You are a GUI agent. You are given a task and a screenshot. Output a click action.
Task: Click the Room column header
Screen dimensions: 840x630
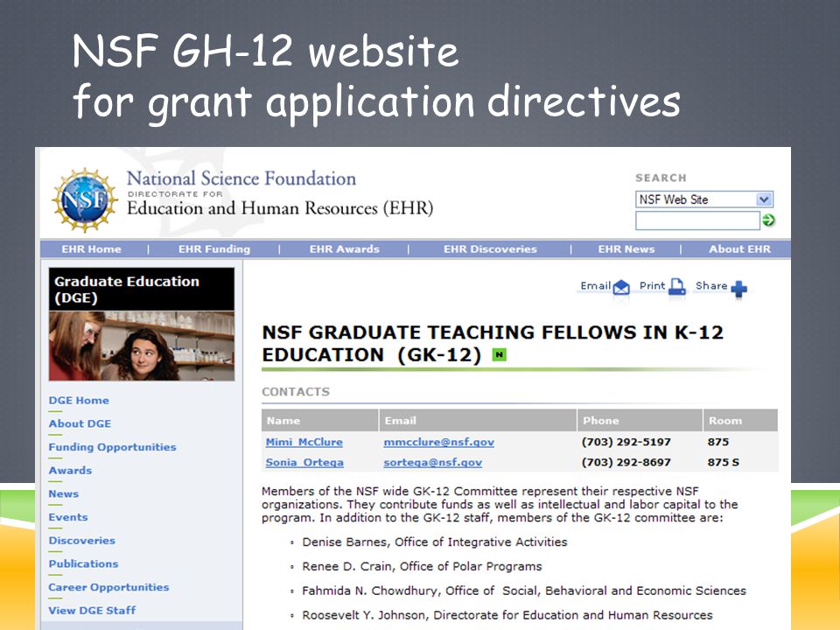click(x=740, y=421)
